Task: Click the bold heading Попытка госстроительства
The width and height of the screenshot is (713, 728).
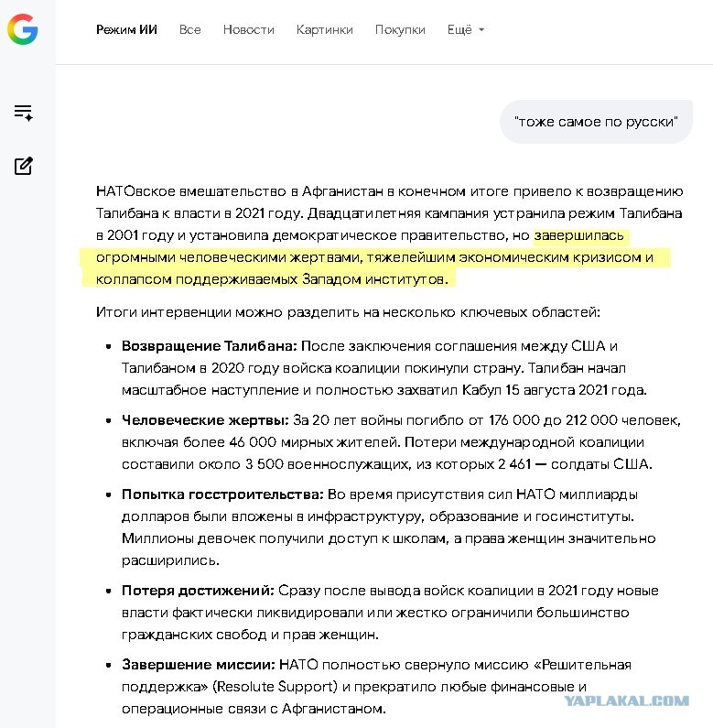Action: [x=222, y=494]
